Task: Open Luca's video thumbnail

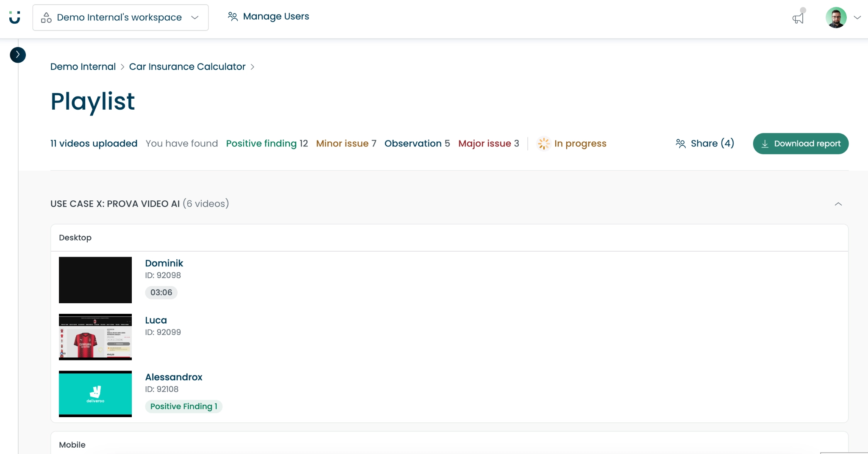Action: click(x=95, y=337)
